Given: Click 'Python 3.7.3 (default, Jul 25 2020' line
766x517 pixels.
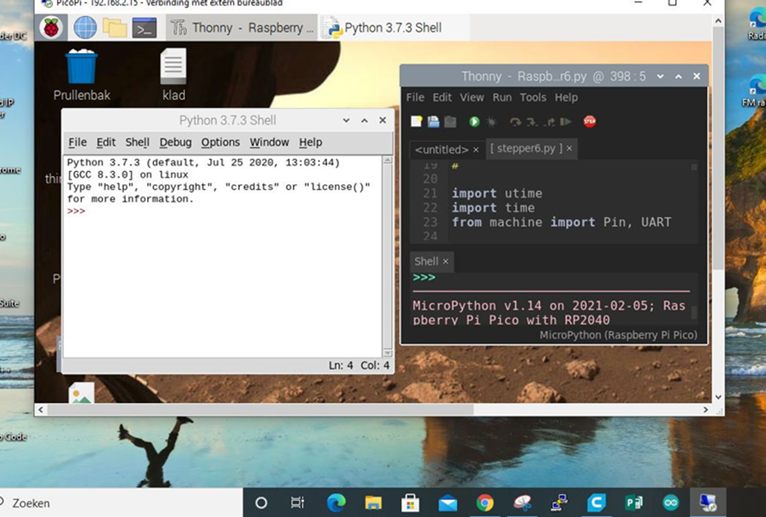Looking at the screenshot, I should [x=203, y=162].
